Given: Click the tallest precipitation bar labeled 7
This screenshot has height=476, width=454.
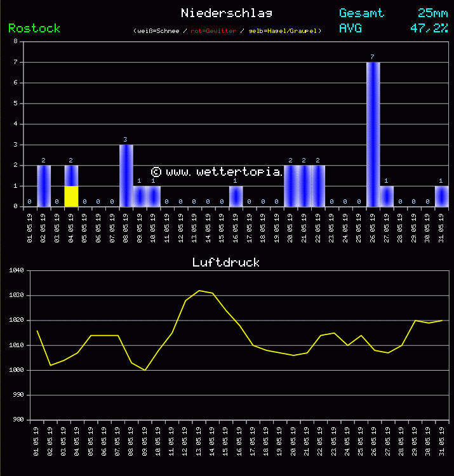Looking at the screenshot, I should [373, 133].
